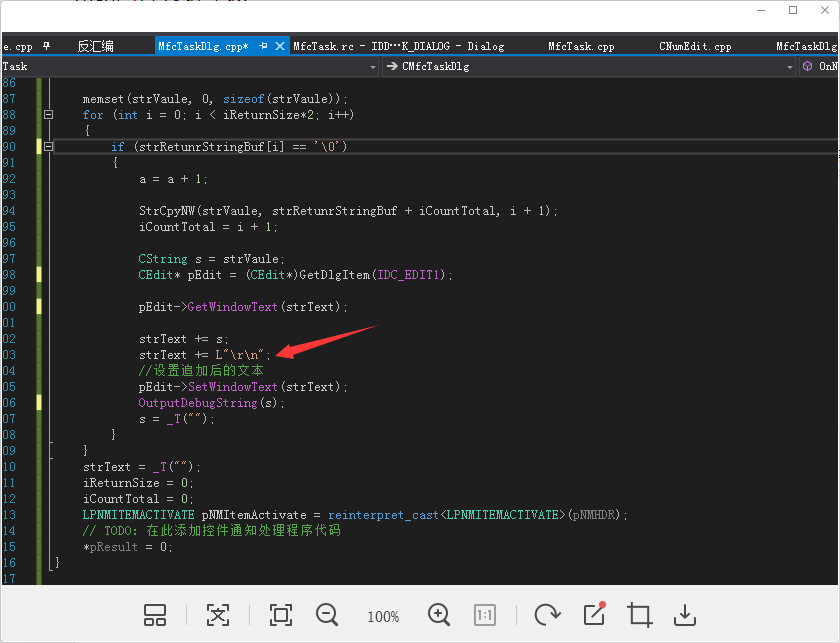The width and height of the screenshot is (840, 643).
Task: Click the text recognition icon
Action: coord(218,615)
